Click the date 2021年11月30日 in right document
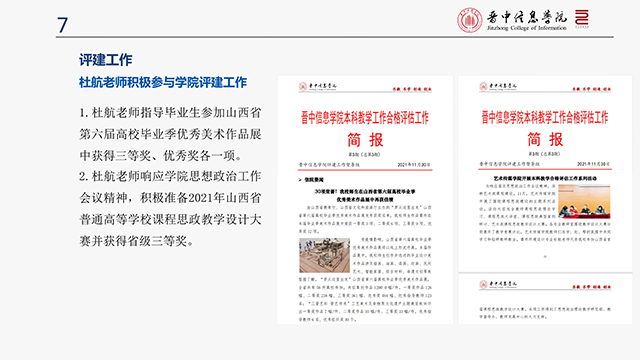The height and width of the screenshot is (360, 640). point(593,164)
